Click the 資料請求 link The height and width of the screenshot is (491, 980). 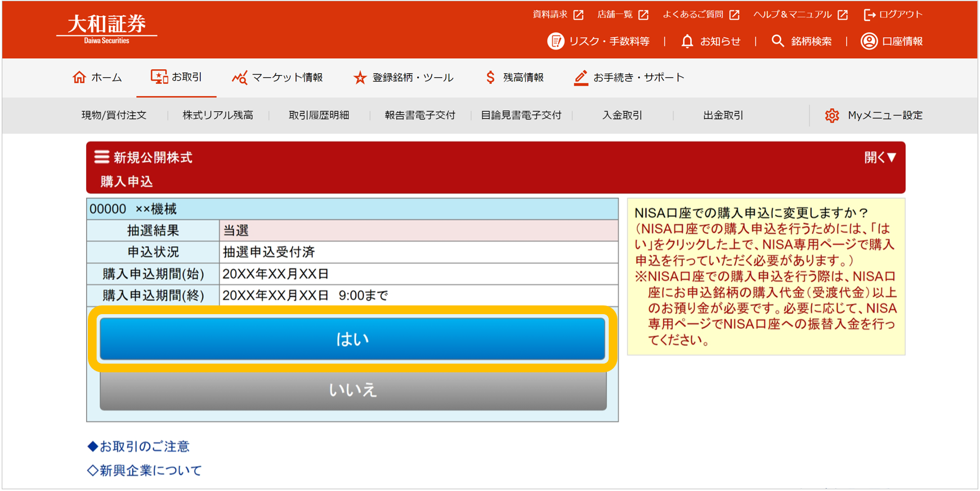tap(550, 15)
